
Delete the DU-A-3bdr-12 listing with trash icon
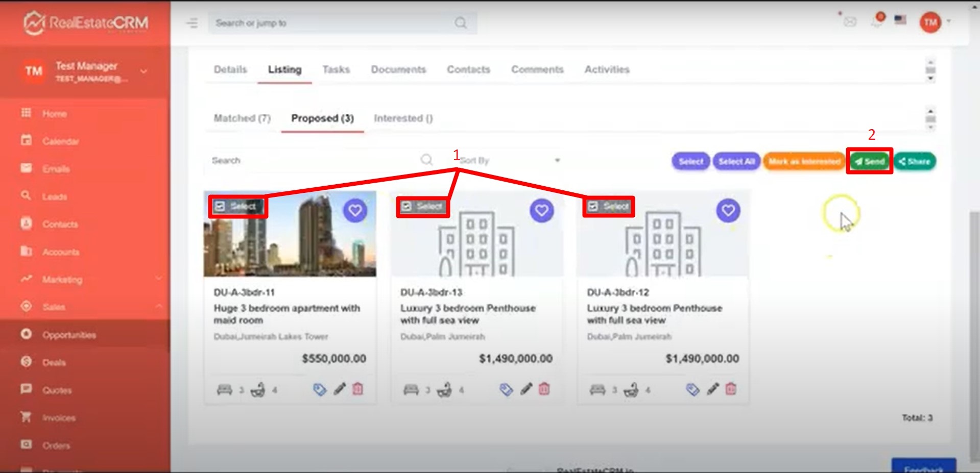(x=731, y=389)
